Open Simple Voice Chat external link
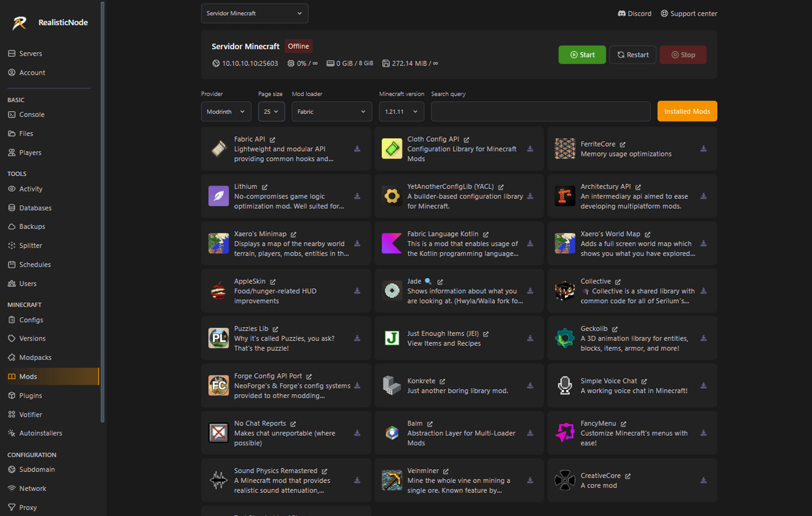Screen dimensions: 812x516 coord(644,381)
